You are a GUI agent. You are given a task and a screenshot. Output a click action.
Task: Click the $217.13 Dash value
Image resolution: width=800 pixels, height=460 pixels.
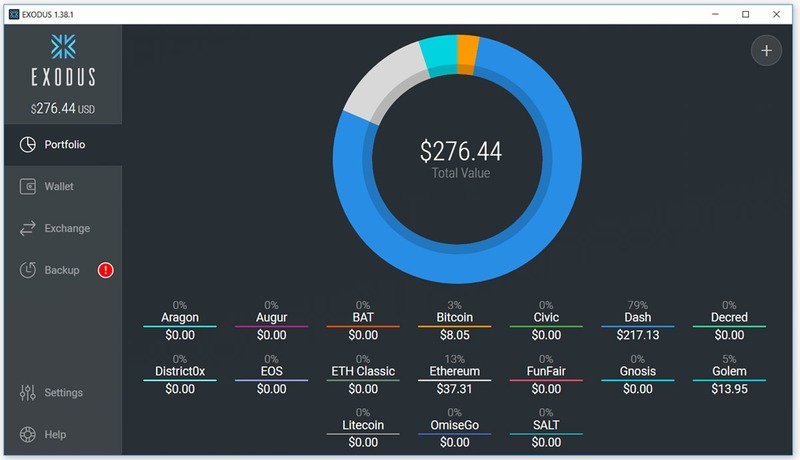click(638, 335)
